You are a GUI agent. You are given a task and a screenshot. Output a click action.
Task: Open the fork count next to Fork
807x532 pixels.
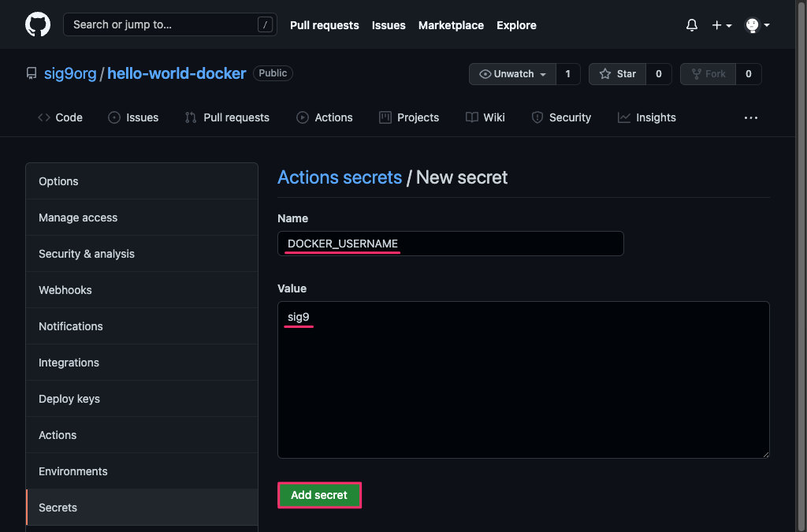[x=749, y=74]
